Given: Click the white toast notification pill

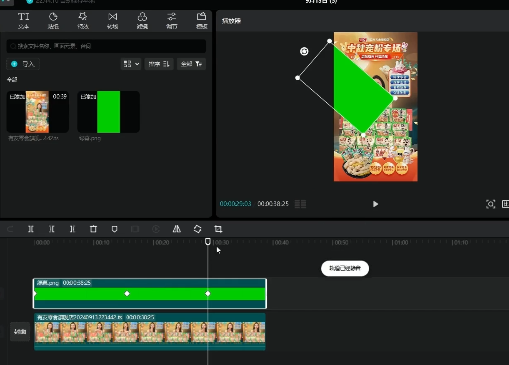Looking at the screenshot, I should pos(345,268).
